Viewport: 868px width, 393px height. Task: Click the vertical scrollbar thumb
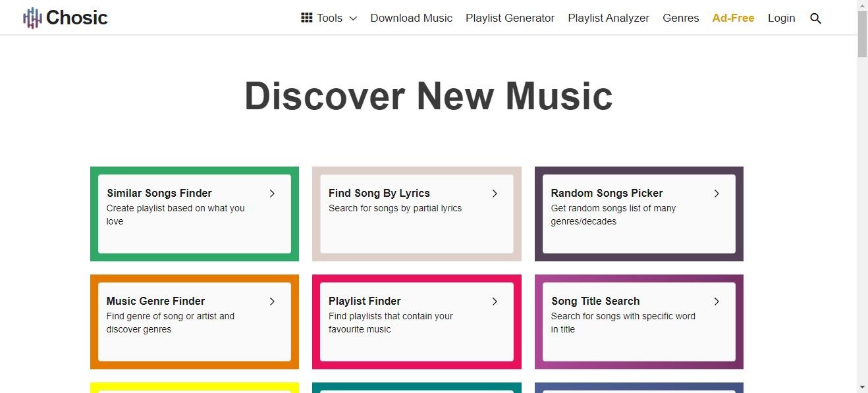pyautogui.click(x=862, y=34)
